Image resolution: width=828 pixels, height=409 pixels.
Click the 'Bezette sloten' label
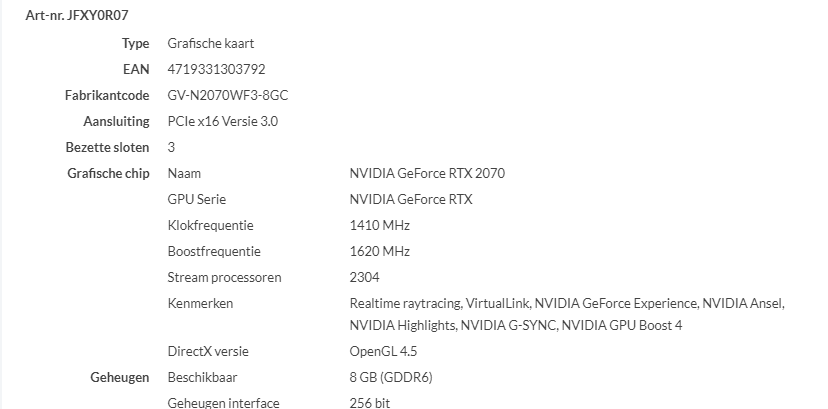[x=108, y=147]
